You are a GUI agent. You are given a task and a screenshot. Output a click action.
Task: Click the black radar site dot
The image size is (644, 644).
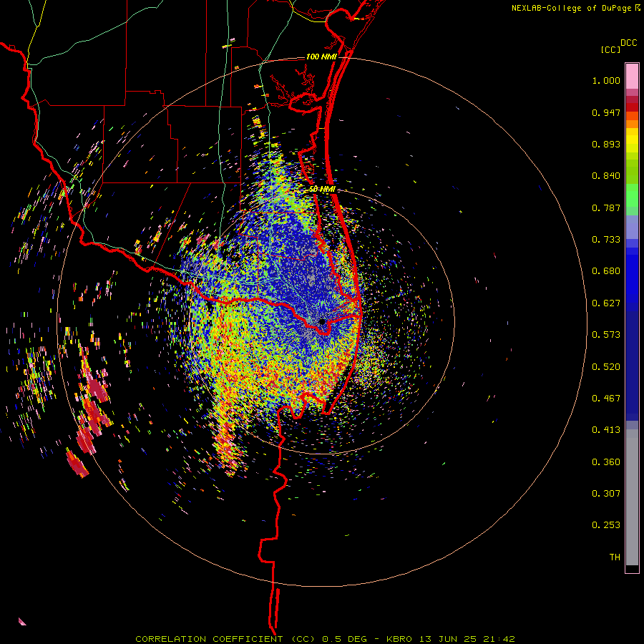click(323, 321)
